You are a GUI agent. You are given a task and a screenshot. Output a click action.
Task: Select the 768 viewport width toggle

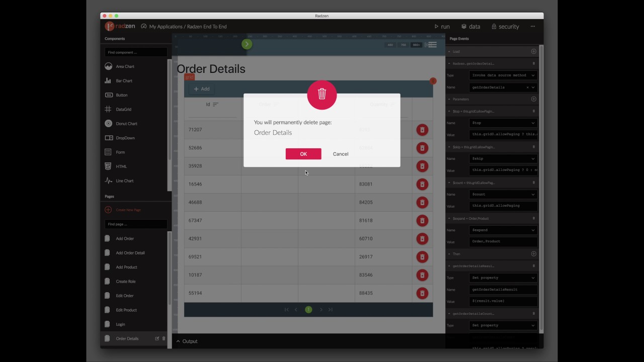point(403,45)
